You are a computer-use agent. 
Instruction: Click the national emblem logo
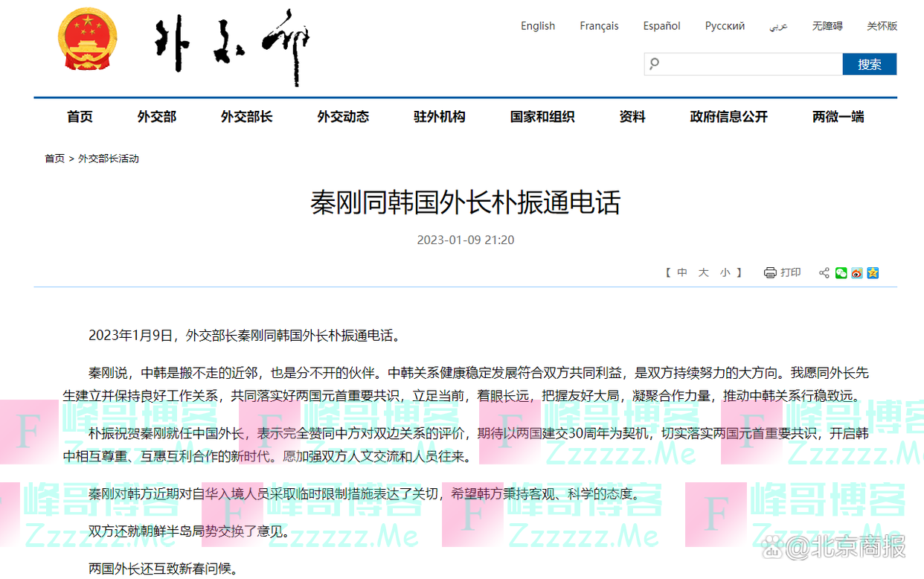88,40
